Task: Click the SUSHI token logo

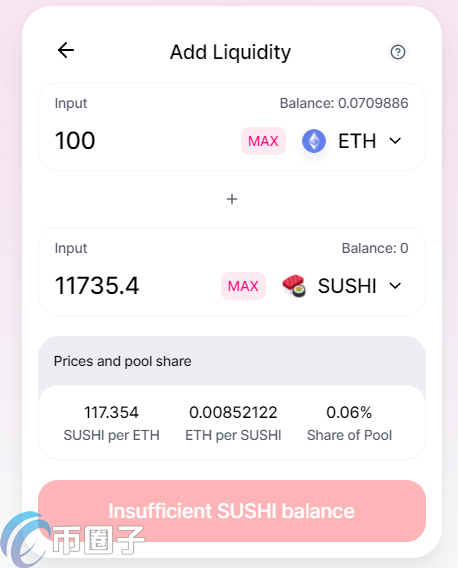Action: pos(294,286)
